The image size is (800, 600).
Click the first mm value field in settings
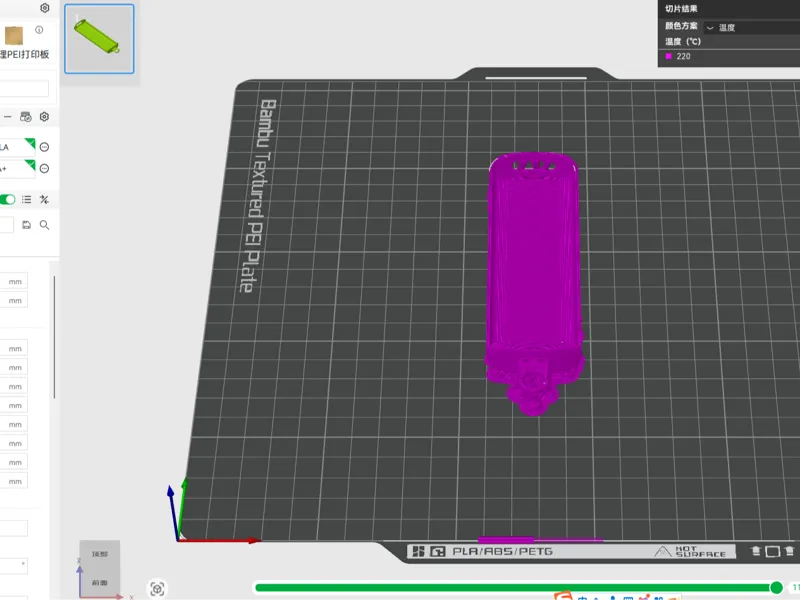coord(14,281)
